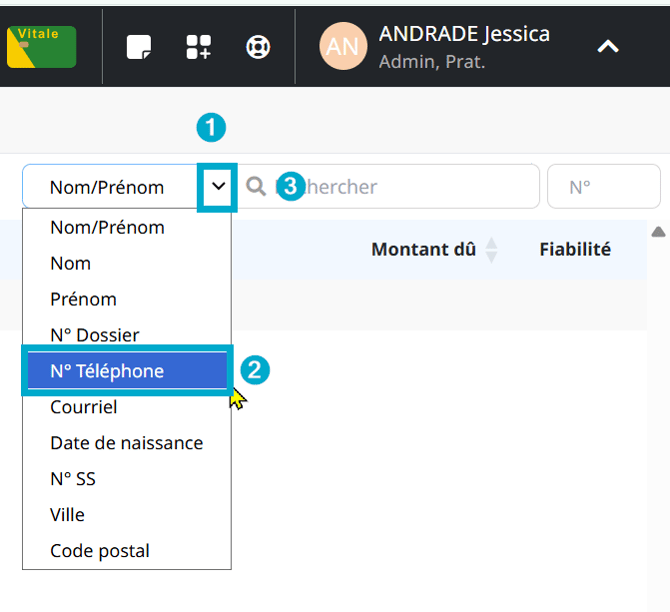Click the AN user avatar

343,47
